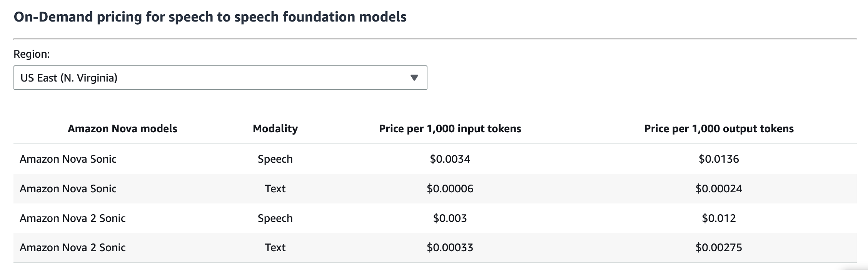Click the Speech modality in the first row

click(275, 159)
